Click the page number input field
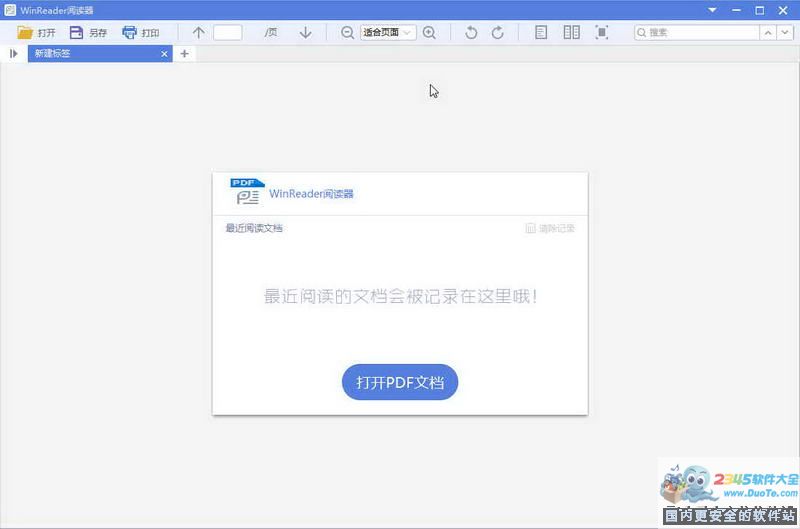The height and width of the screenshot is (529, 800). coord(228,33)
